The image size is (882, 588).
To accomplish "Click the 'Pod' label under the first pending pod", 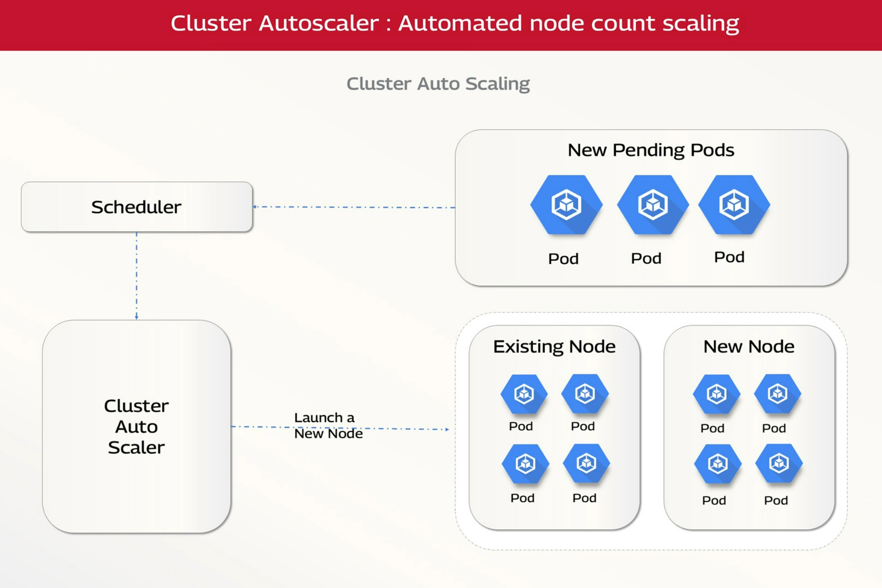I will (563, 259).
